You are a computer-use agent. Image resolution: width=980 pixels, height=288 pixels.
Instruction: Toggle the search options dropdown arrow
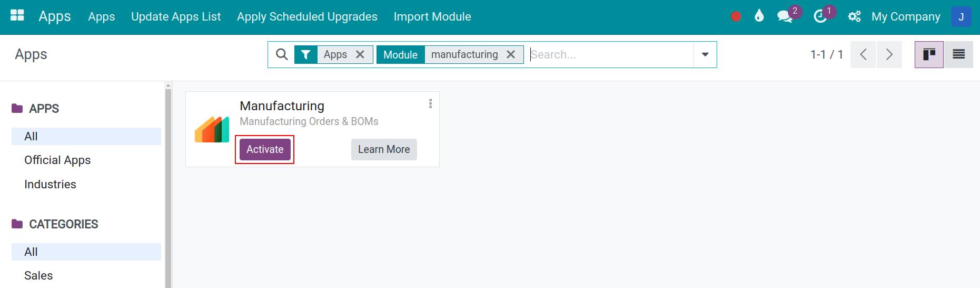pyautogui.click(x=705, y=54)
